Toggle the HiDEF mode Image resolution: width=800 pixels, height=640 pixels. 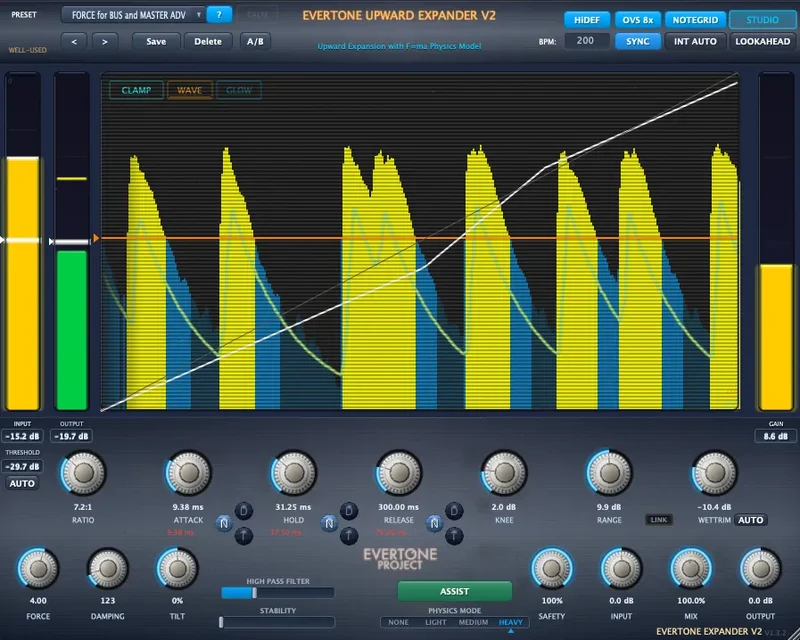(x=587, y=20)
